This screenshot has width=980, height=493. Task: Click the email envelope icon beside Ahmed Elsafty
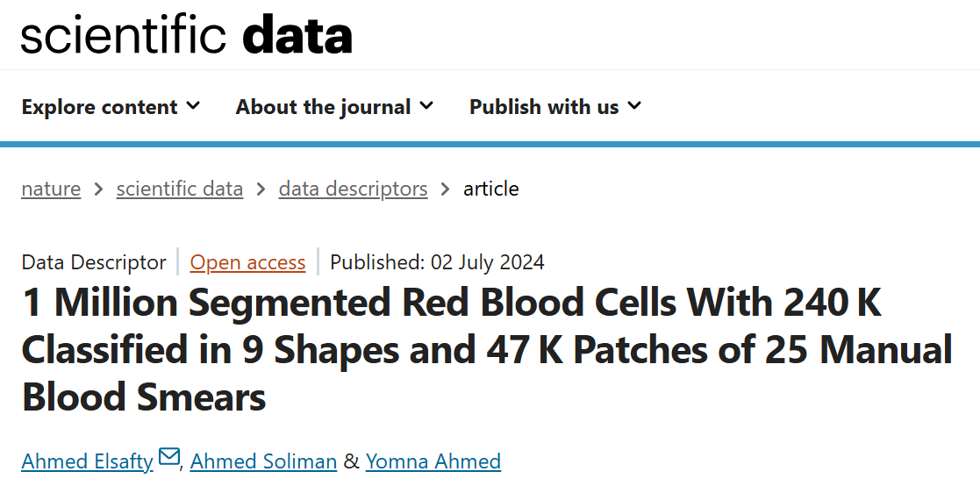click(168, 458)
